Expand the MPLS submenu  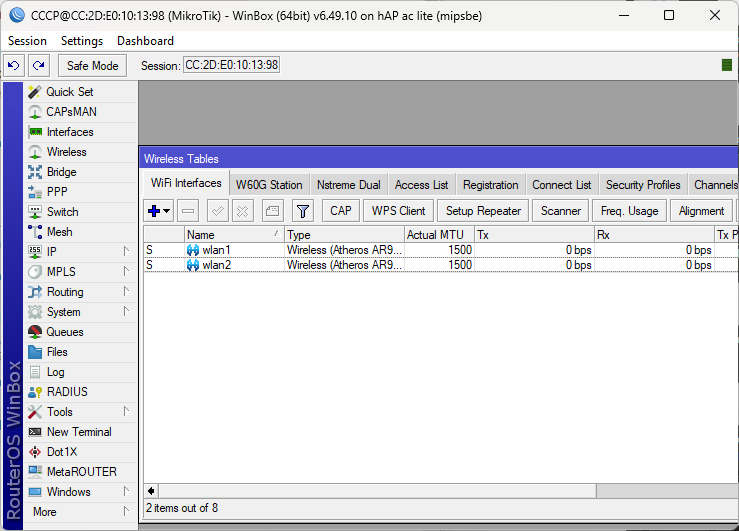pyautogui.click(x=81, y=272)
